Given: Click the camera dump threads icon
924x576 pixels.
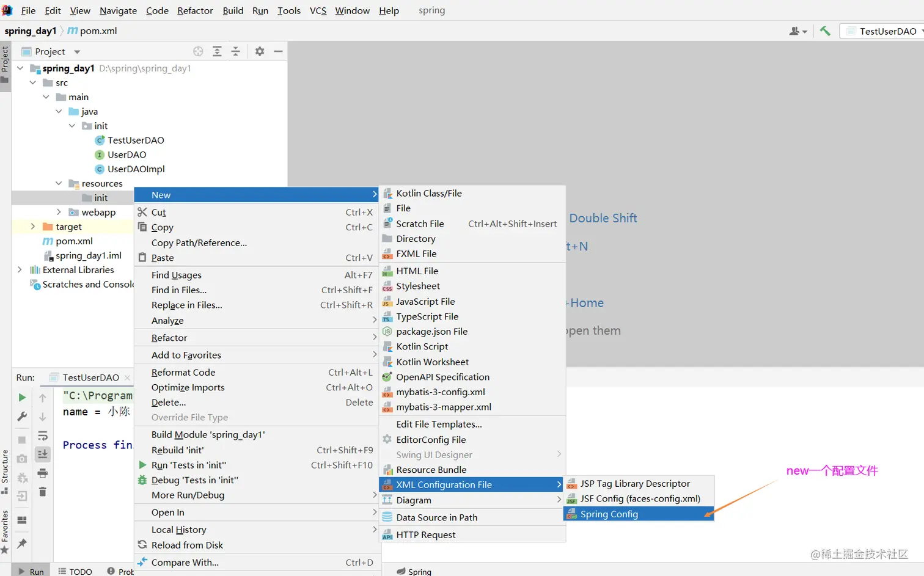Looking at the screenshot, I should (22, 459).
